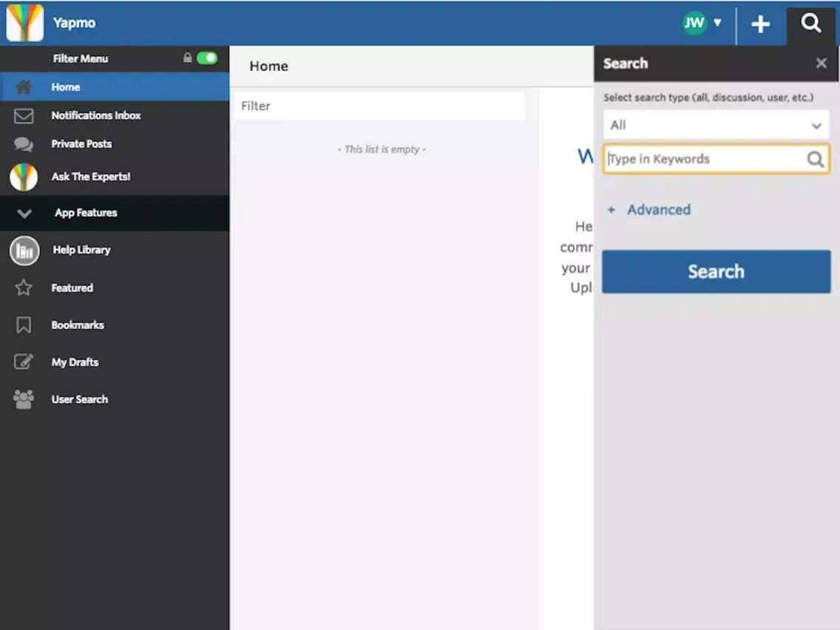Click the Ask The Experts colorful icon

coord(24,177)
